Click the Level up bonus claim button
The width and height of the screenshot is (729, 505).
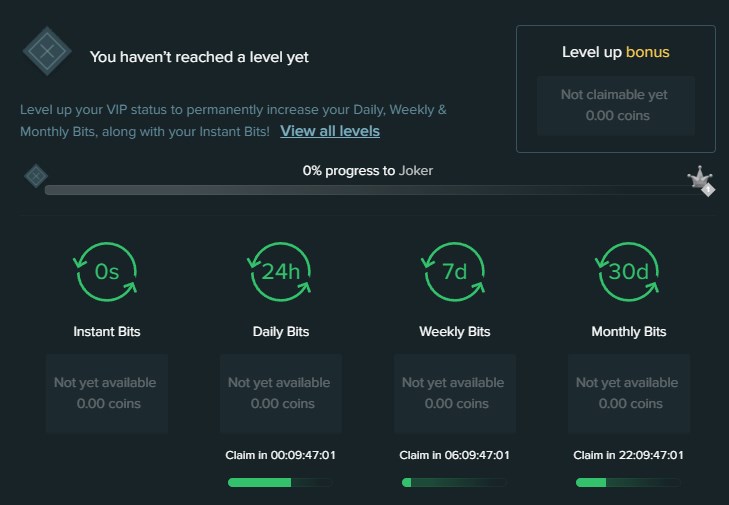pyautogui.click(x=614, y=105)
